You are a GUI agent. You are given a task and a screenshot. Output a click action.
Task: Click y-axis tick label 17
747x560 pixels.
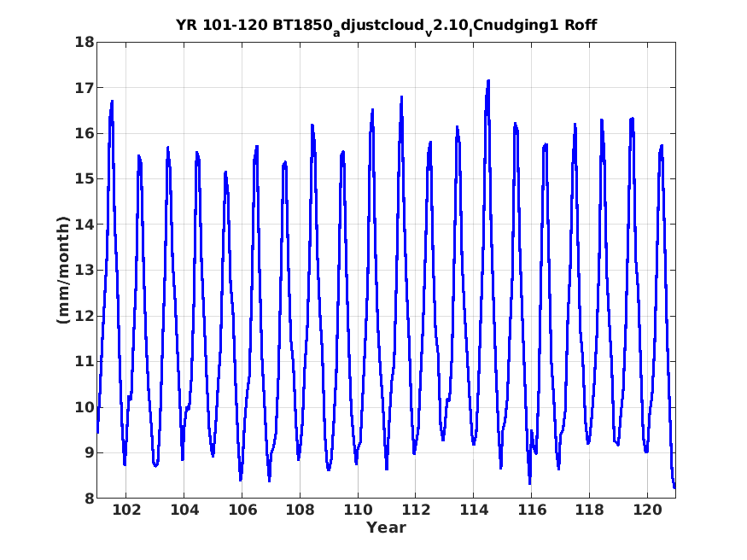85,88
